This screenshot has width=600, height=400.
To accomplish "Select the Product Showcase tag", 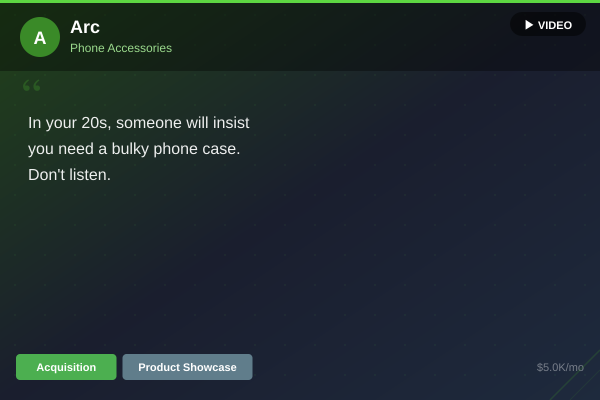I will pyautogui.click(x=187, y=367).
